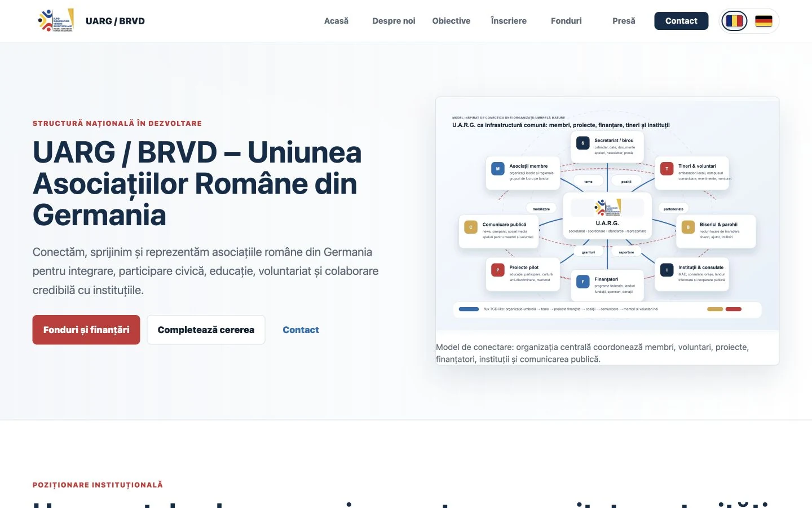Click the blue F icon beside Finanțatori
This screenshot has height=508, width=812.
tap(583, 282)
